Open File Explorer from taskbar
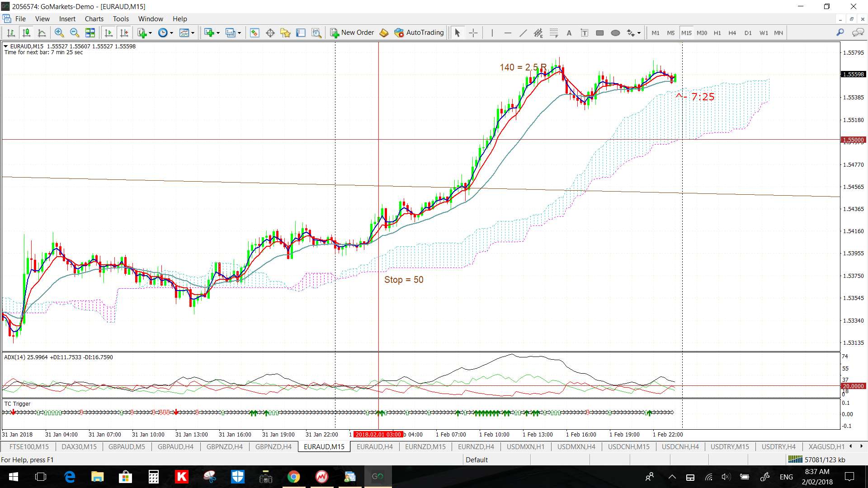Screen dimensions: 868x488 (x=98, y=477)
